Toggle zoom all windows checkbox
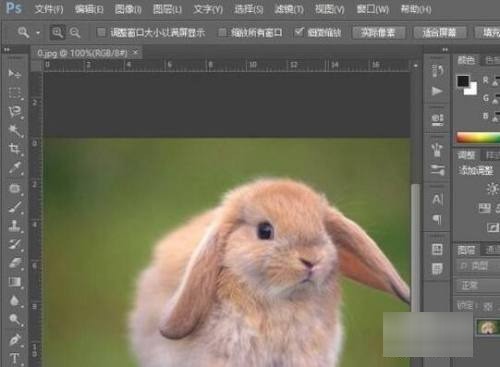This screenshot has height=367, width=500. 222,32
